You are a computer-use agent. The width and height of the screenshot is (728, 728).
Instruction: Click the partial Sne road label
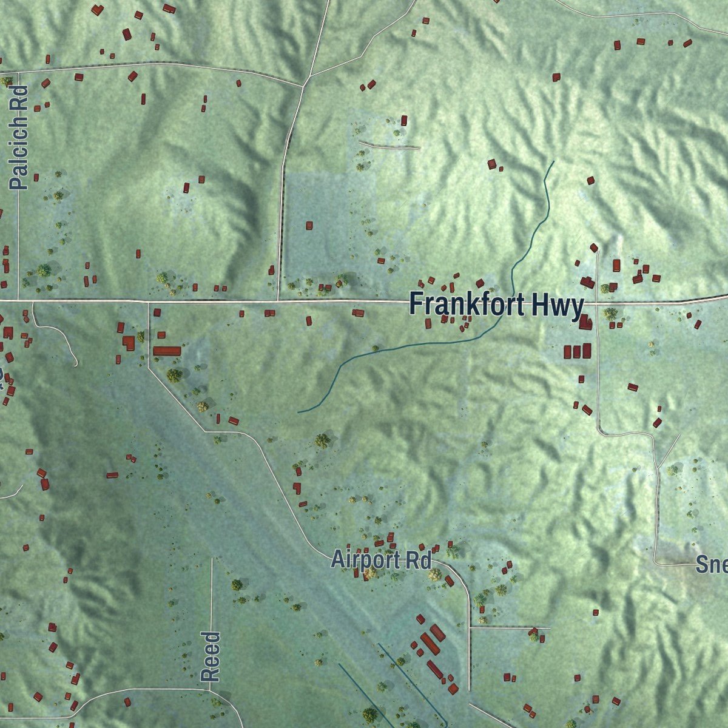pyautogui.click(x=712, y=565)
